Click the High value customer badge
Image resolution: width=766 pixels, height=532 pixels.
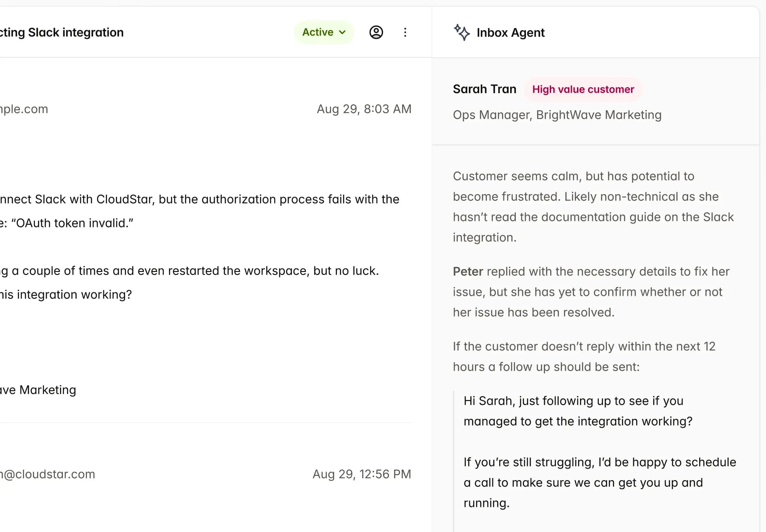click(583, 89)
